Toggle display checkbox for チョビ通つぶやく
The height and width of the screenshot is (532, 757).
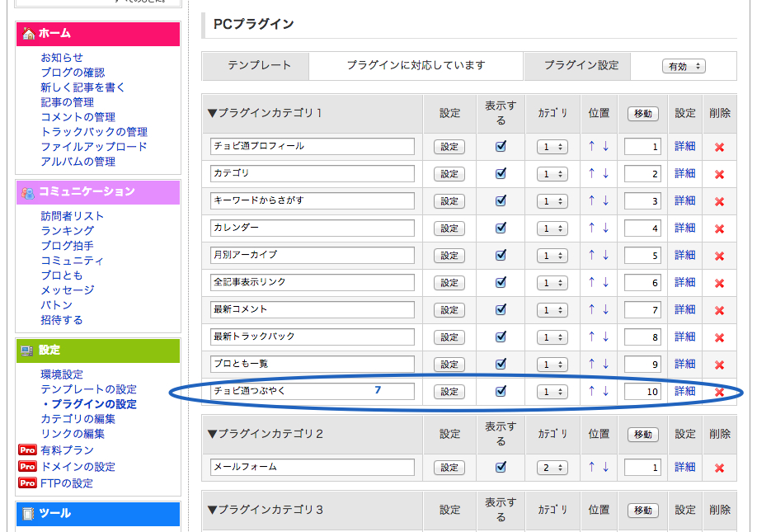(x=501, y=391)
